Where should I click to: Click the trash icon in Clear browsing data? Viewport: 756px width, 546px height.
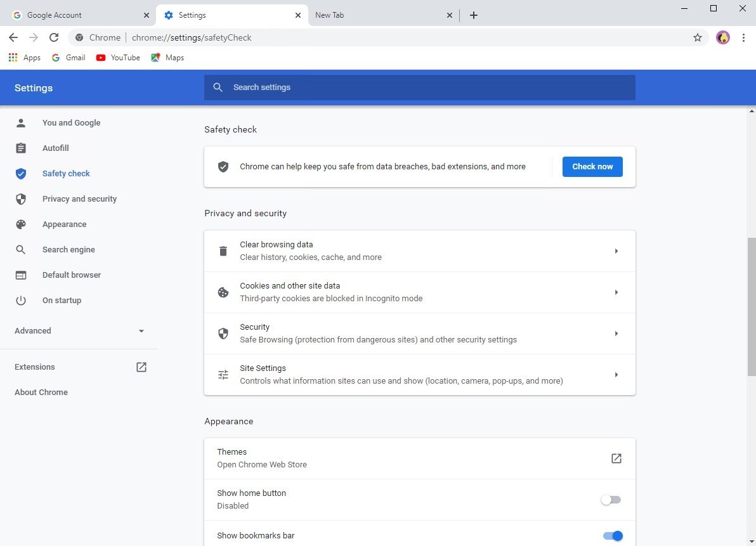(223, 251)
